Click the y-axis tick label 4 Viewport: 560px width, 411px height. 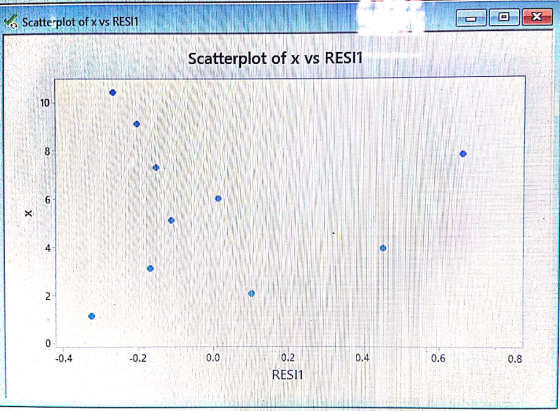(x=48, y=248)
